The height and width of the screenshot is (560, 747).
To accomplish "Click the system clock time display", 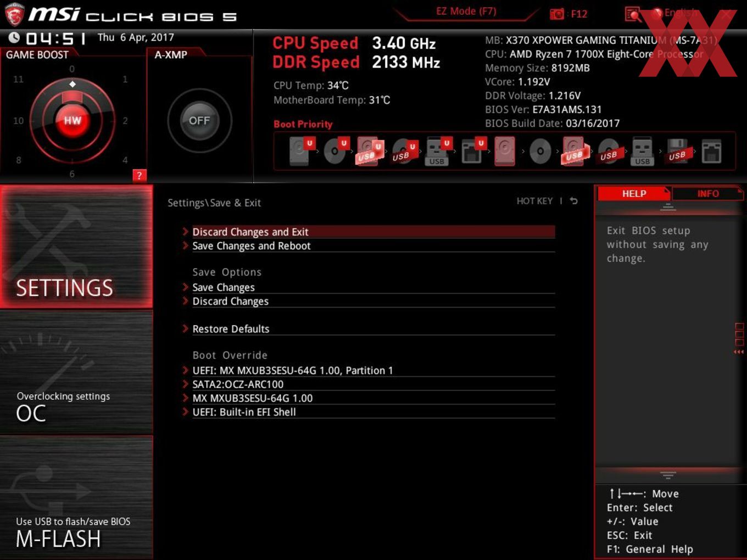I will tap(55, 38).
